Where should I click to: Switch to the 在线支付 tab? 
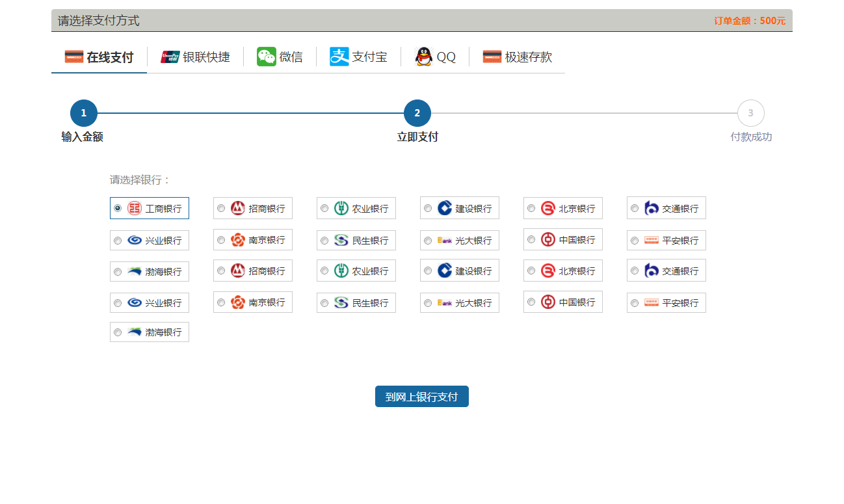(x=99, y=57)
